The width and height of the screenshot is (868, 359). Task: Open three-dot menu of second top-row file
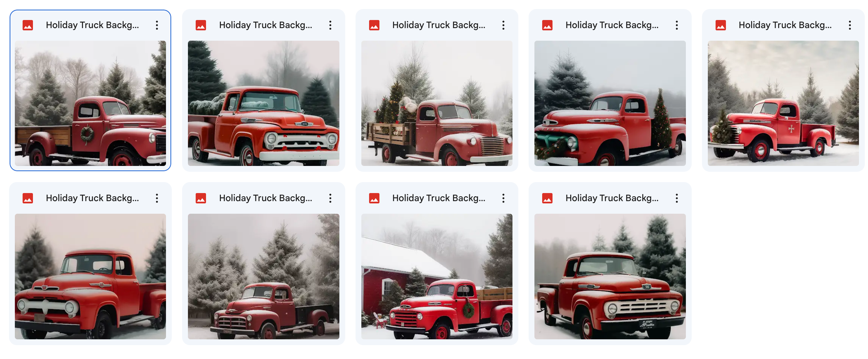[x=330, y=25]
